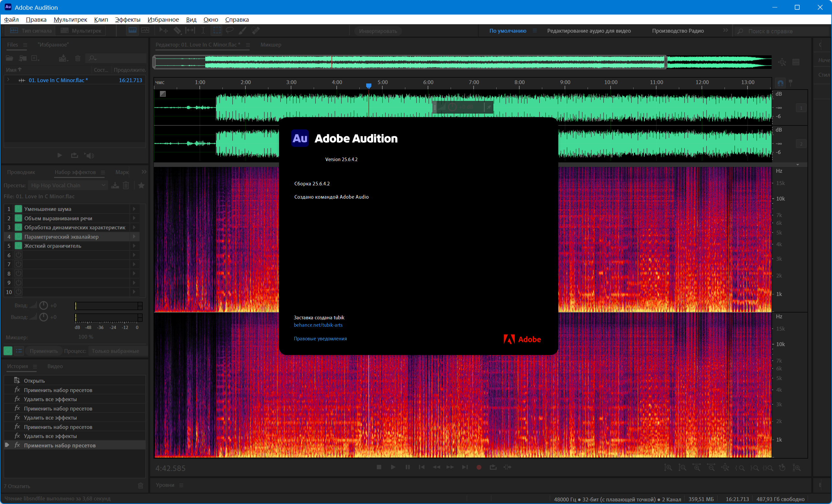Toggle power for Уменьшение шума effect
832x504 pixels.
(18, 209)
